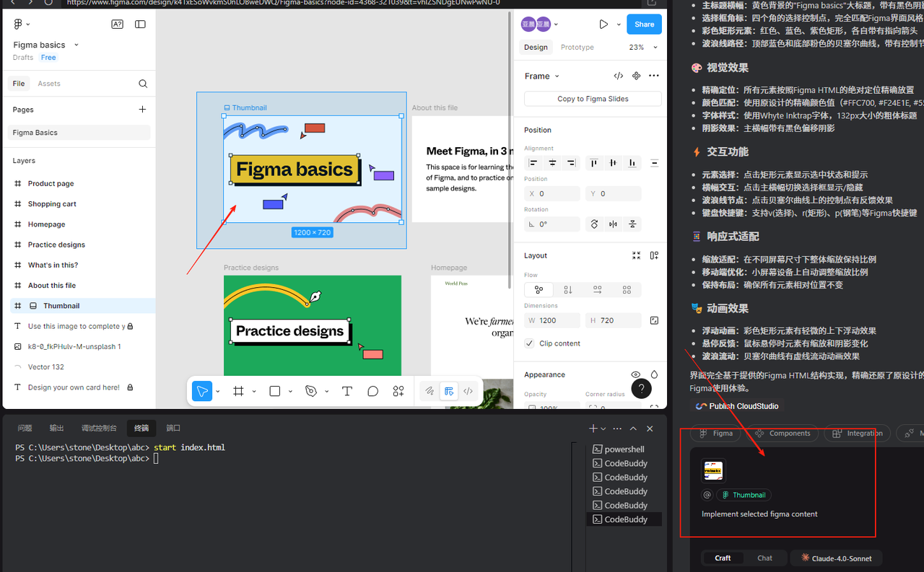Toggle the Clip content checkbox

(x=530, y=343)
